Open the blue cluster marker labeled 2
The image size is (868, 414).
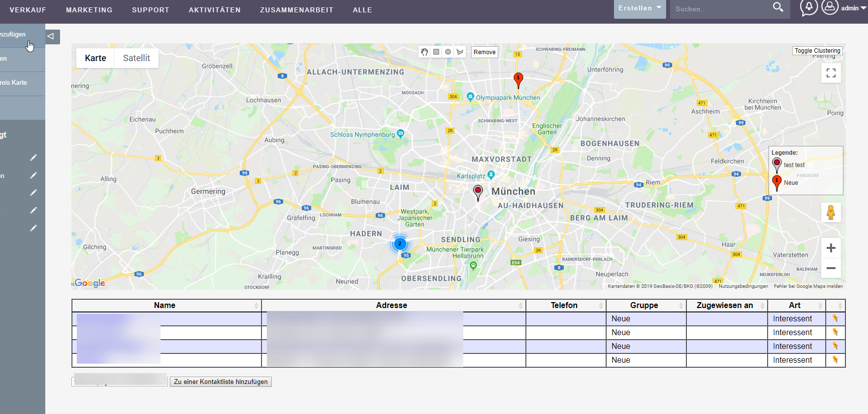click(400, 243)
